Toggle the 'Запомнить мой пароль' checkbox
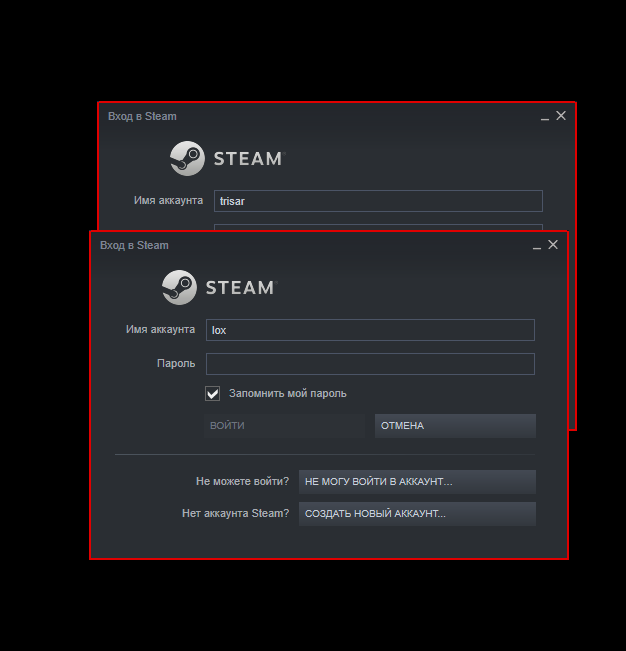The image size is (626, 651). tap(213, 393)
